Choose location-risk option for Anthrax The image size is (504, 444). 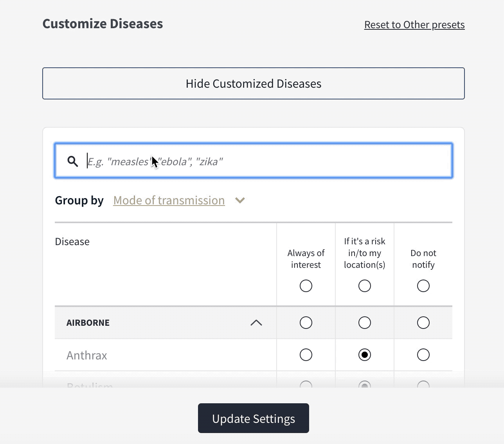coord(365,355)
